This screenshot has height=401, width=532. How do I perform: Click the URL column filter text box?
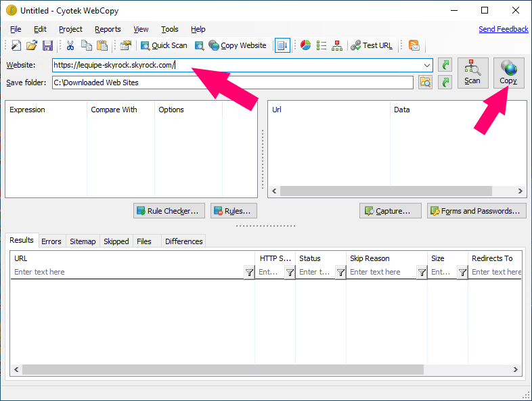pos(127,272)
